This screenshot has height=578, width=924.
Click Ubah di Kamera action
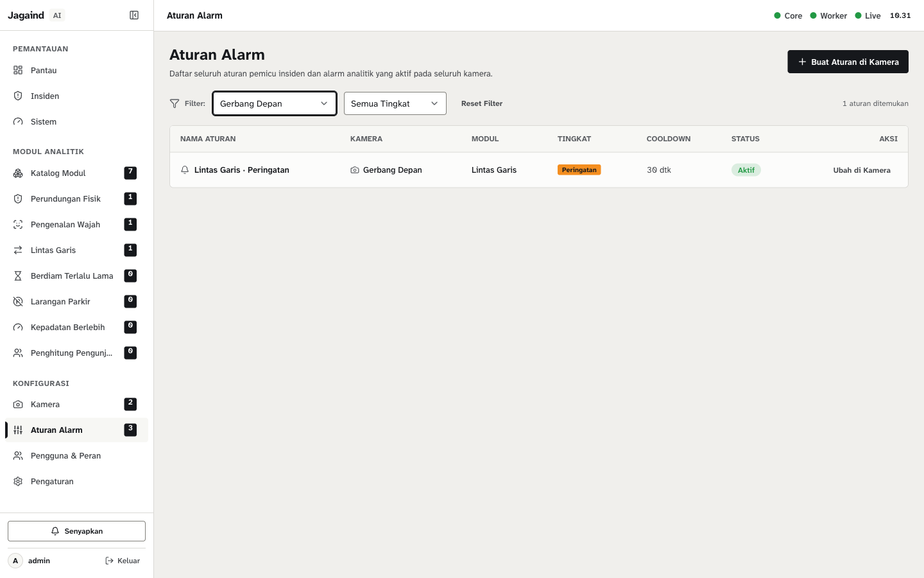(862, 170)
